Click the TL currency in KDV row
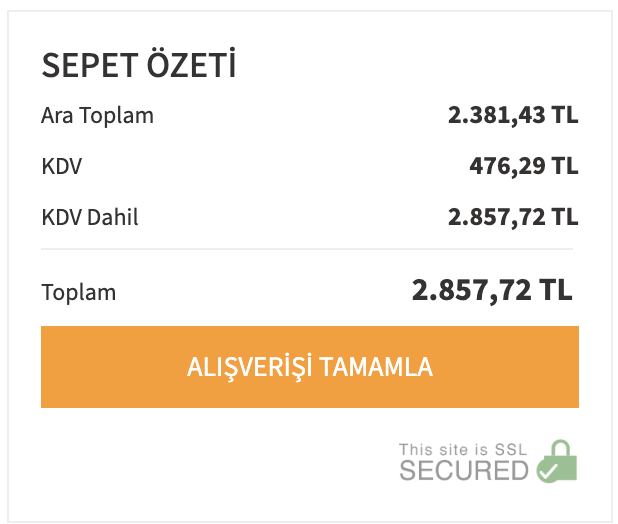618x524 pixels. tap(565, 166)
